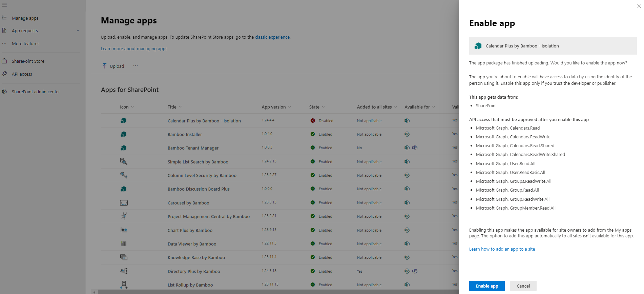644x294 pixels.
Task: Click the SharePoint Store bag icon
Action: coord(4,61)
